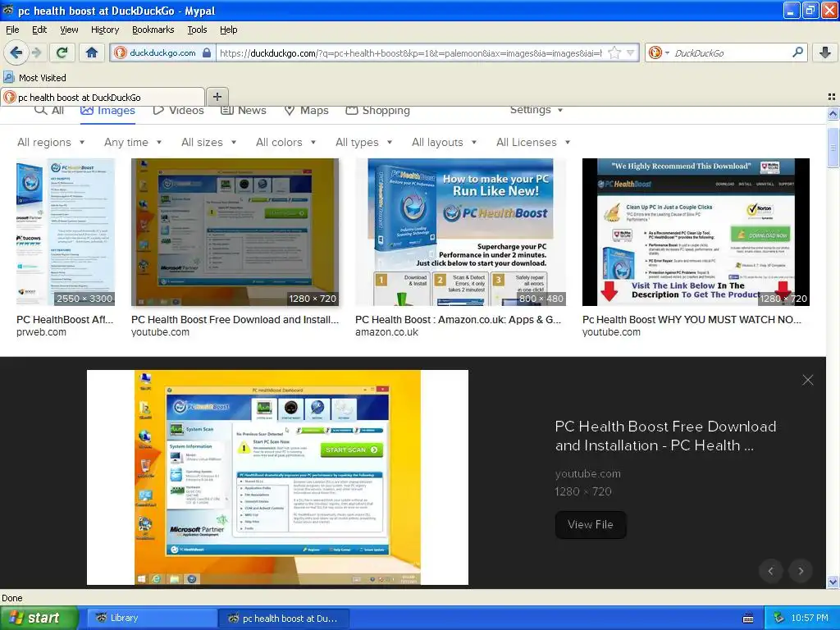The height and width of the screenshot is (630, 840).
Task: Switch to Maps results tab
Action: pyautogui.click(x=307, y=111)
